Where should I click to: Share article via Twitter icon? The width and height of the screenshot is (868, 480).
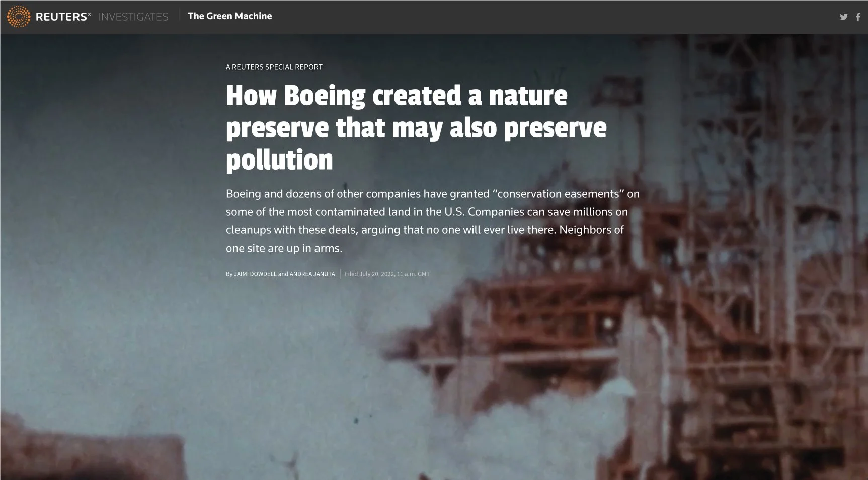click(844, 17)
